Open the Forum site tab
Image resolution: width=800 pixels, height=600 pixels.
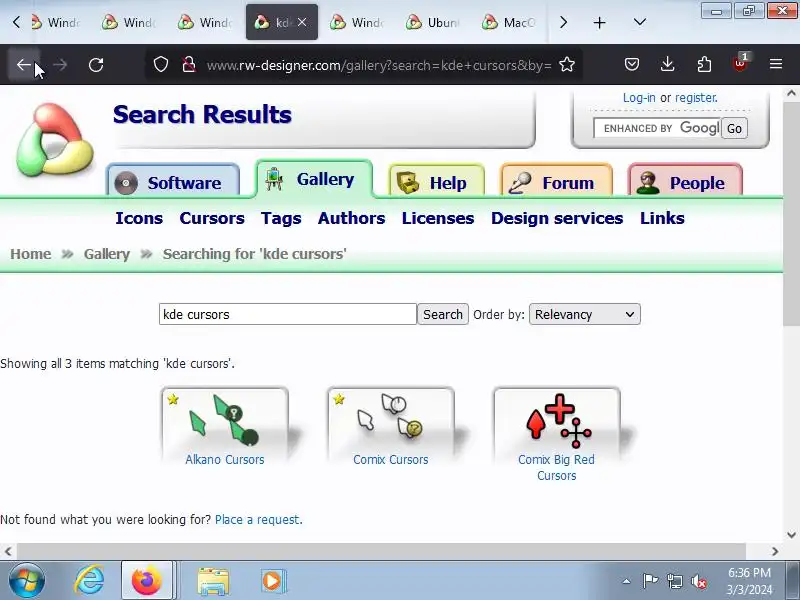(x=557, y=182)
